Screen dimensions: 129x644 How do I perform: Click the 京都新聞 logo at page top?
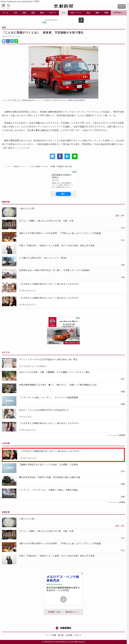click(63, 6)
